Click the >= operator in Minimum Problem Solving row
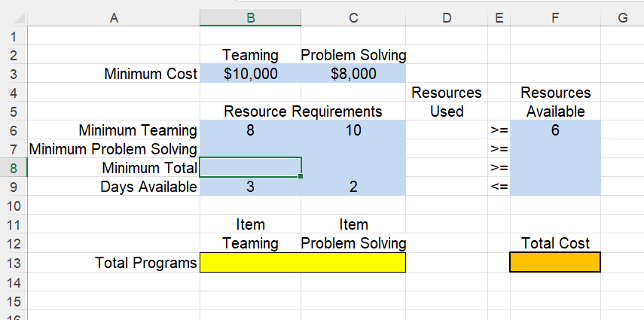 coord(499,149)
